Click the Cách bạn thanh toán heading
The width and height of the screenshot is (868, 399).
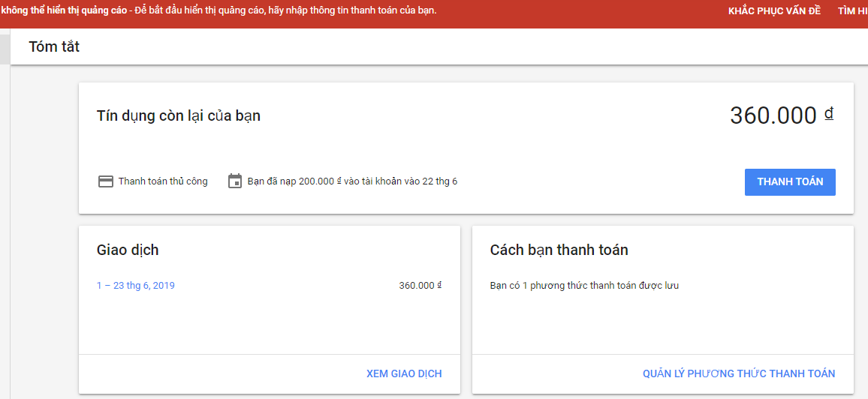tap(559, 250)
